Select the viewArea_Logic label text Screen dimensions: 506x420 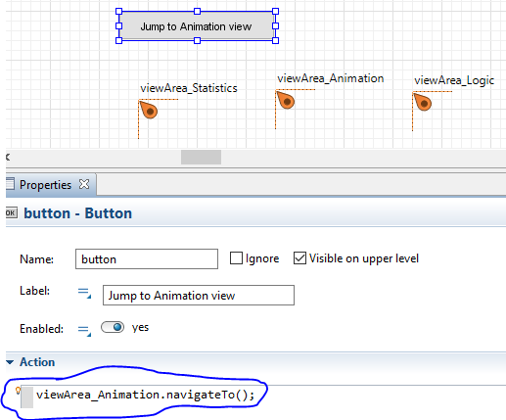click(454, 80)
